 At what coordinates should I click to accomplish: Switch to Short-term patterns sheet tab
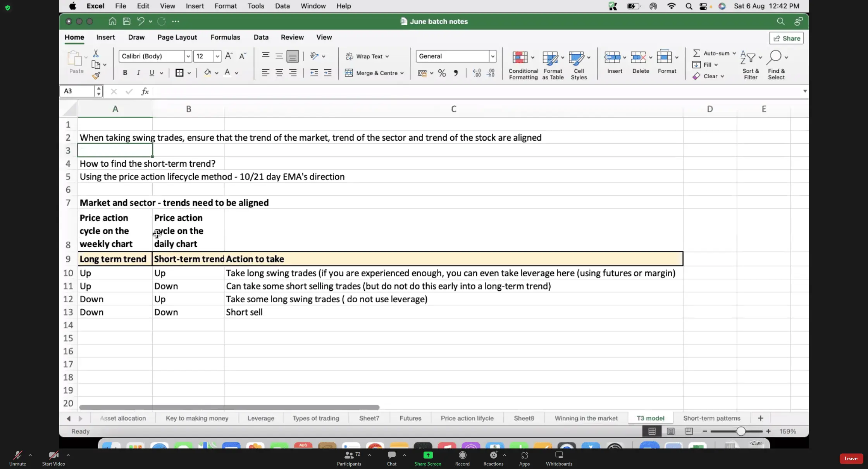point(711,418)
